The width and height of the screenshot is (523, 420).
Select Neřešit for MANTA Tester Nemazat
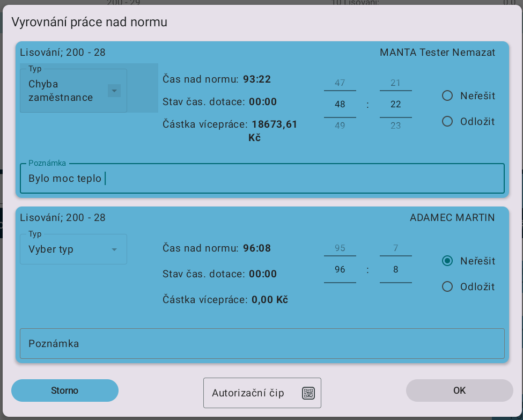(x=447, y=96)
